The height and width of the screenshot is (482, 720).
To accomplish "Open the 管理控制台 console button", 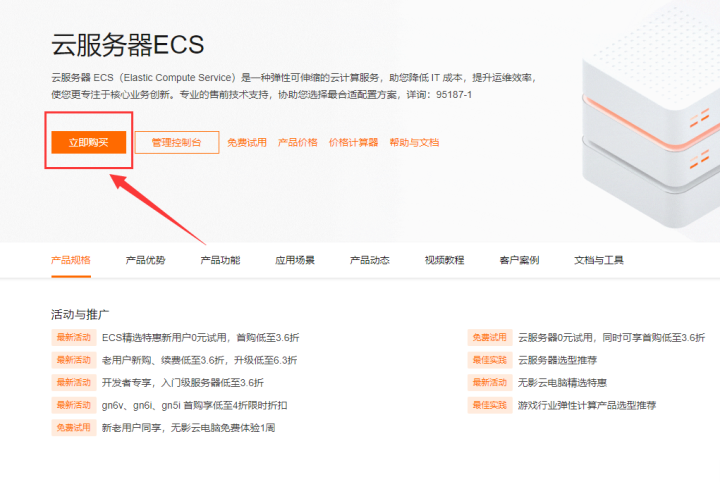I will [x=177, y=142].
